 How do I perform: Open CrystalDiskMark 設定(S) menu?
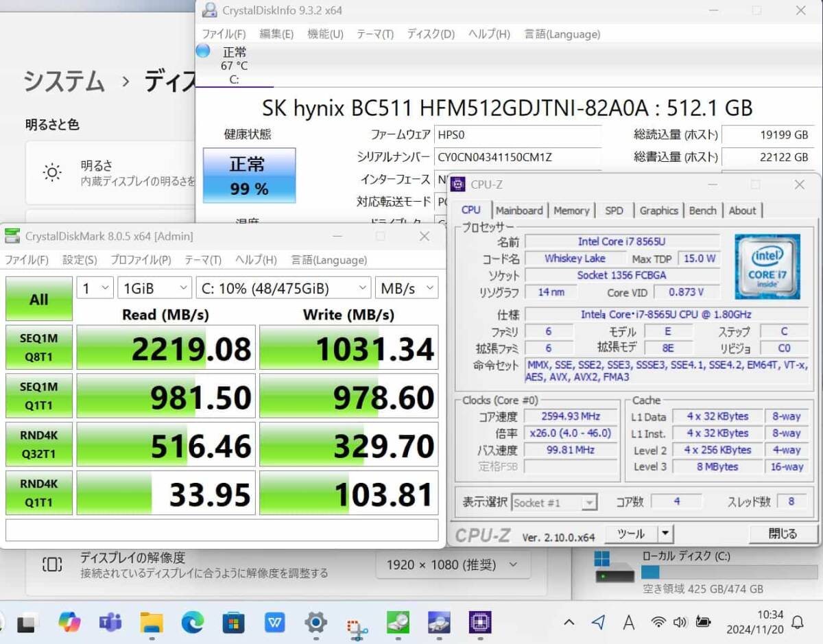(x=80, y=260)
